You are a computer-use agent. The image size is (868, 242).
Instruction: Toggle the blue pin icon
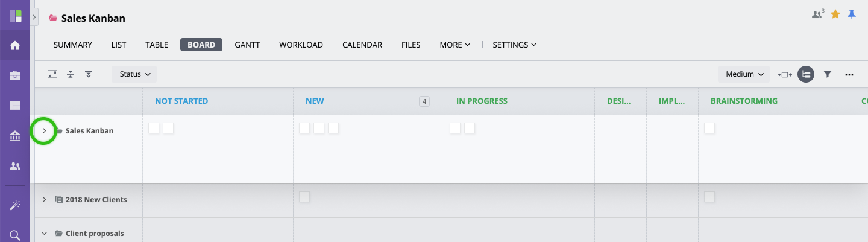click(x=852, y=14)
